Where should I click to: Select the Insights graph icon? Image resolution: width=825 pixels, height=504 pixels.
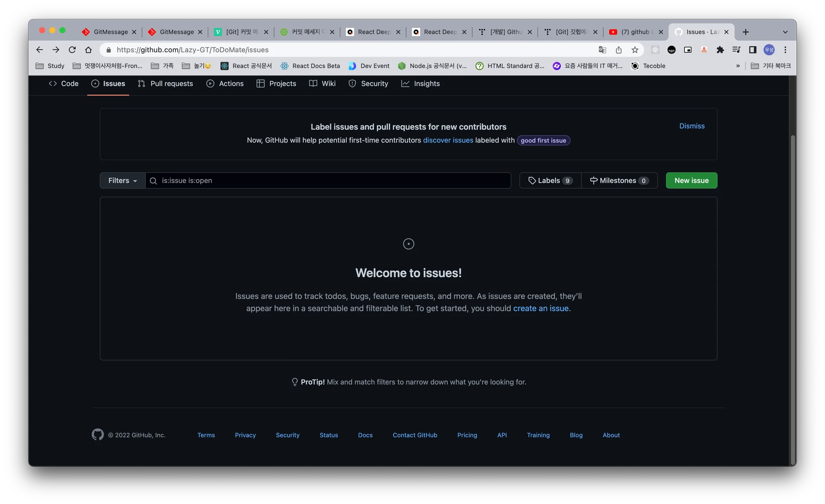405,84
